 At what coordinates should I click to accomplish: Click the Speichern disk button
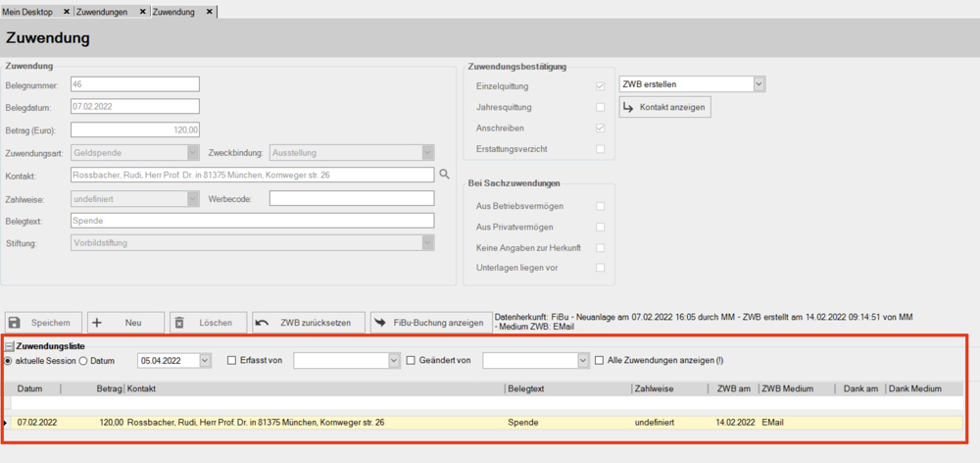(x=42, y=323)
